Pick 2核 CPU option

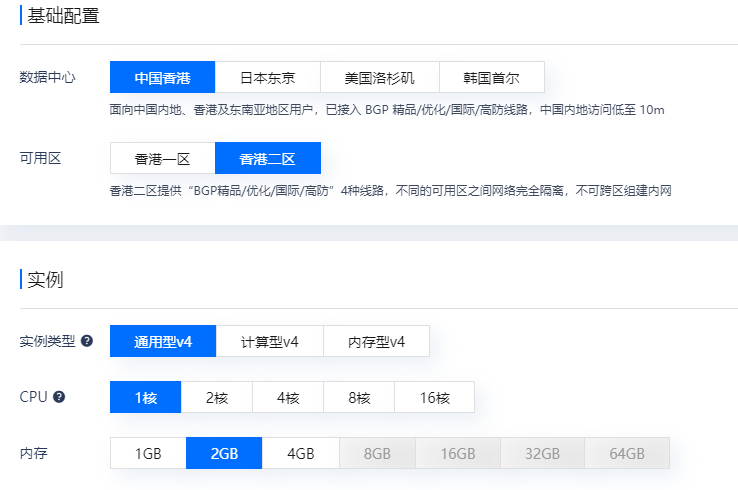217,397
